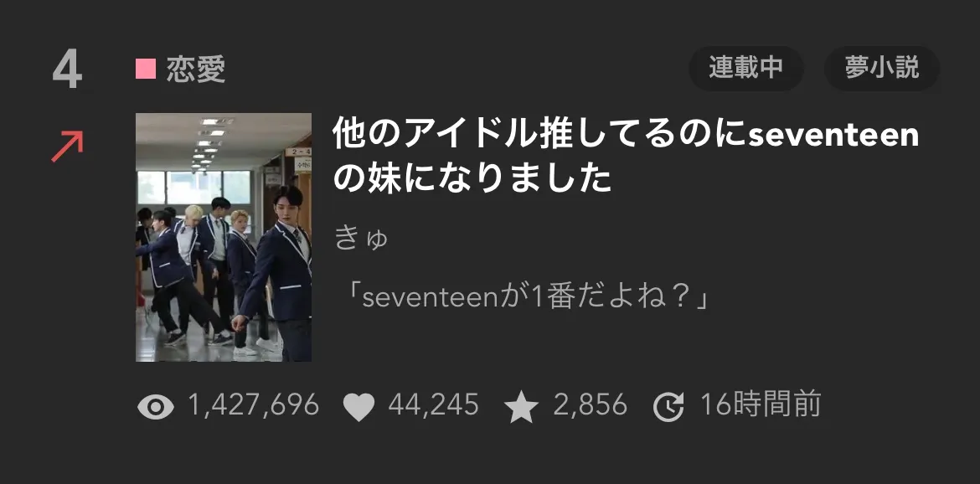
Task: Click the pink 恋愛 category square
Action: point(146,69)
